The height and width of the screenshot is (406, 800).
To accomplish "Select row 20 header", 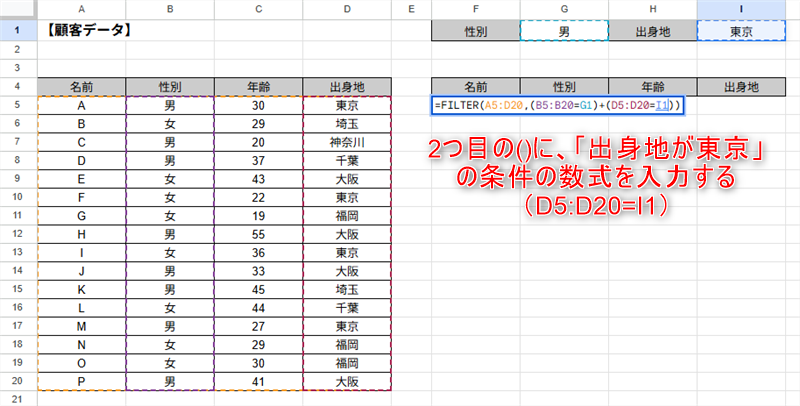I will (x=17, y=380).
